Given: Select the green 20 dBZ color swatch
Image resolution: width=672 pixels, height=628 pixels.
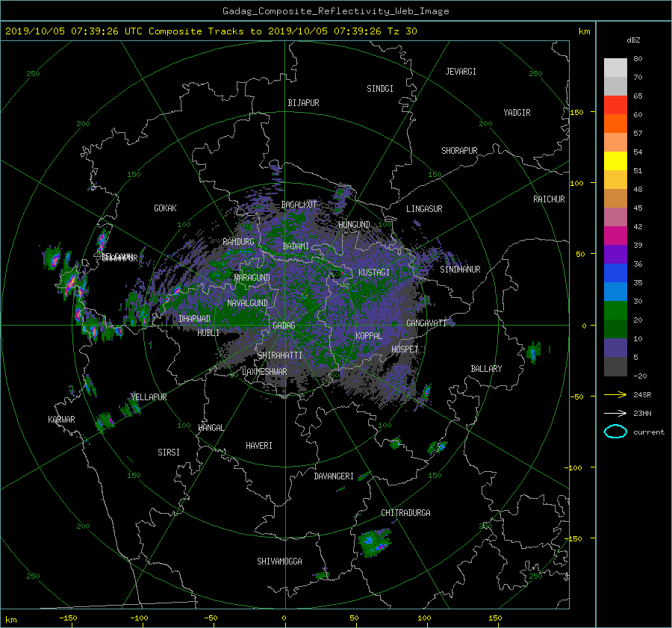Looking at the screenshot, I should click(x=615, y=311).
